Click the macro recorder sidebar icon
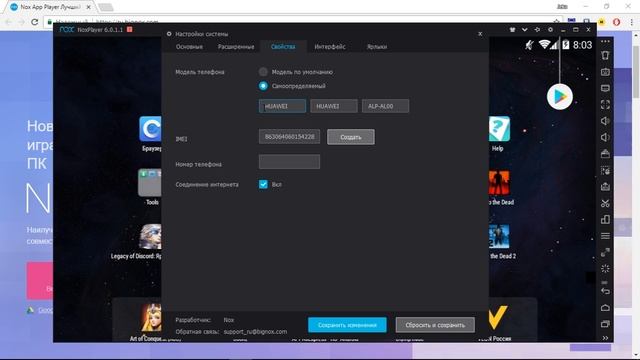This screenshot has height=360, width=640. (x=605, y=170)
